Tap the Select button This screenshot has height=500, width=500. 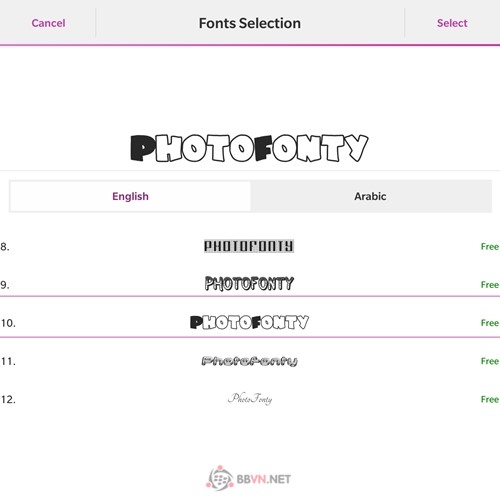(452, 23)
